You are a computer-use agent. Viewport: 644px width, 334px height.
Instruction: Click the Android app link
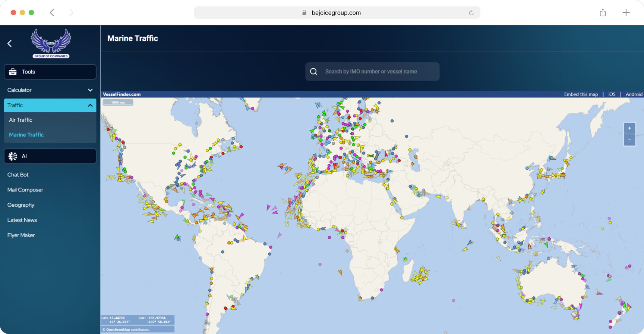tap(634, 94)
